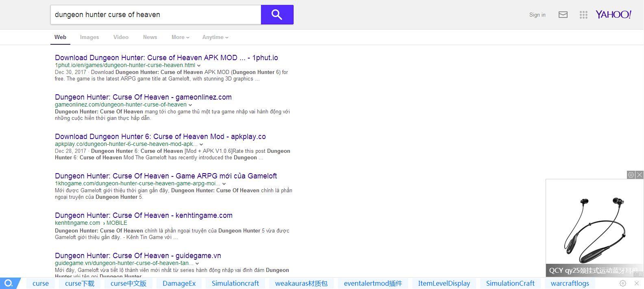Open the ad settings gear icon
The image size is (644, 289).
pos(631,175)
